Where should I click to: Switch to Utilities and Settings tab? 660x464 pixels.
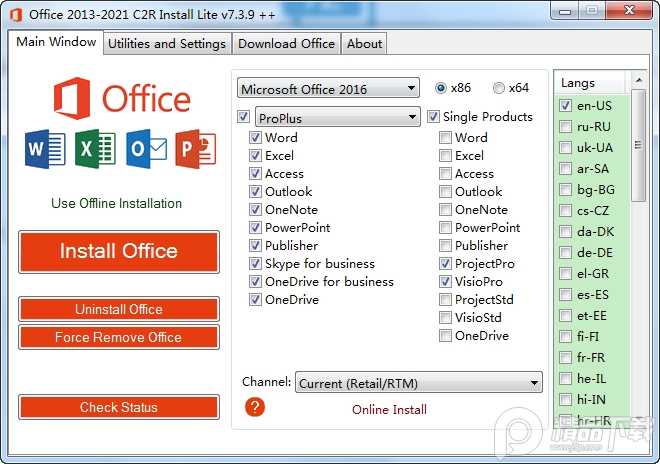[167, 44]
